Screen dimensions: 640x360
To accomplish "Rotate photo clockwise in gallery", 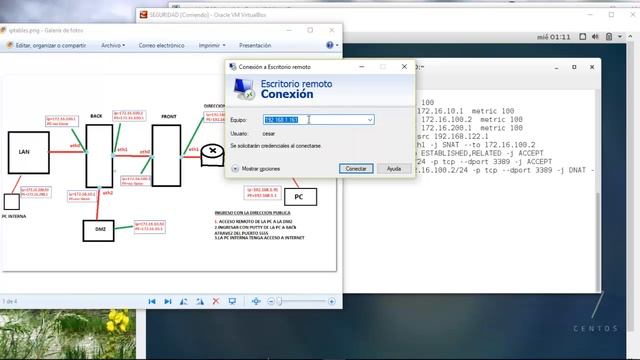I will click(x=200, y=301).
